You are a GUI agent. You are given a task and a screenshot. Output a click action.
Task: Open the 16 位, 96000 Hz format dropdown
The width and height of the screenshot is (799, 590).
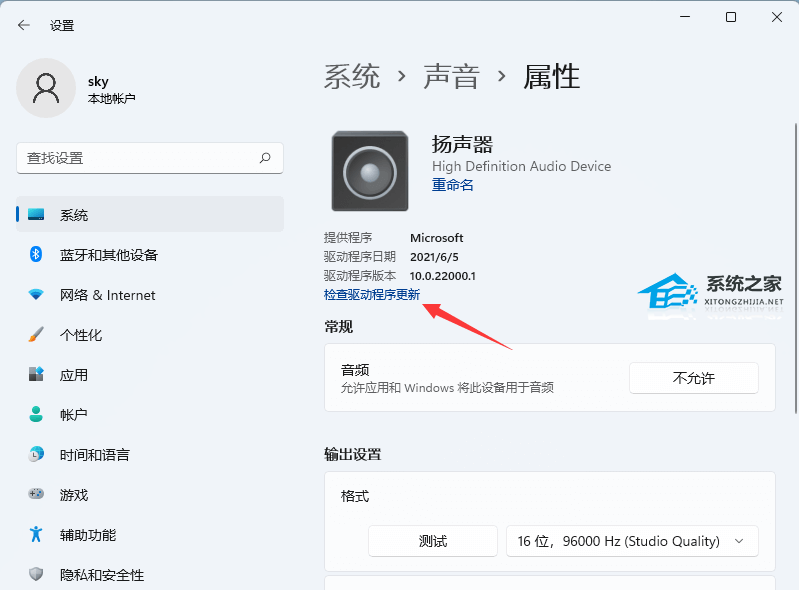632,541
